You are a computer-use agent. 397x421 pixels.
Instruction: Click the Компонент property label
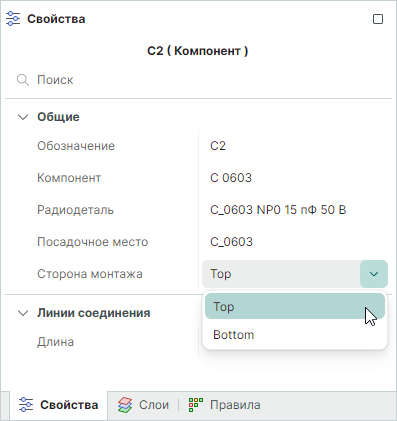click(69, 178)
